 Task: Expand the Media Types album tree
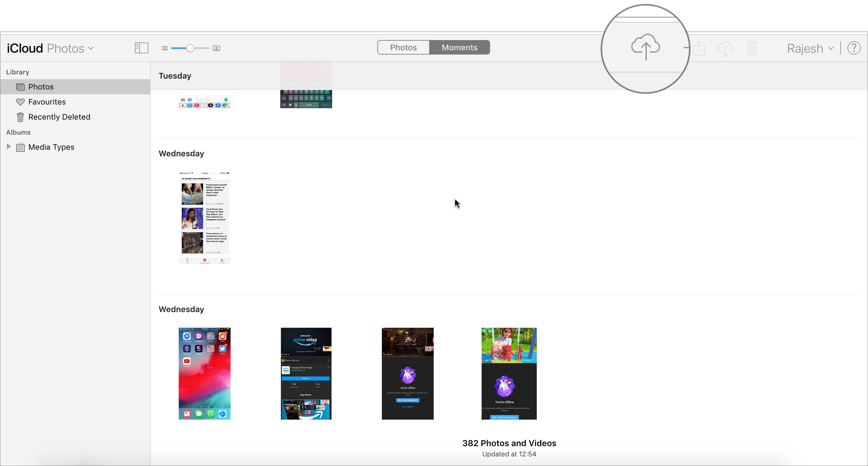click(x=9, y=146)
